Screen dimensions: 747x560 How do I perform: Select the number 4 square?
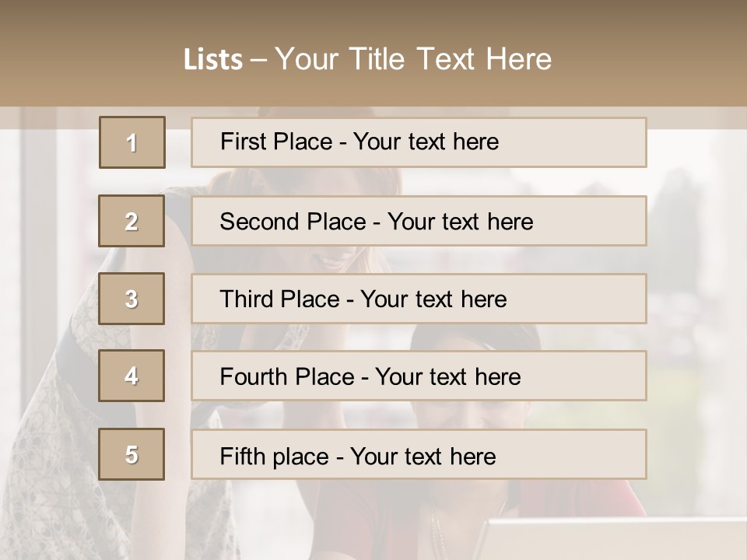pyautogui.click(x=132, y=376)
